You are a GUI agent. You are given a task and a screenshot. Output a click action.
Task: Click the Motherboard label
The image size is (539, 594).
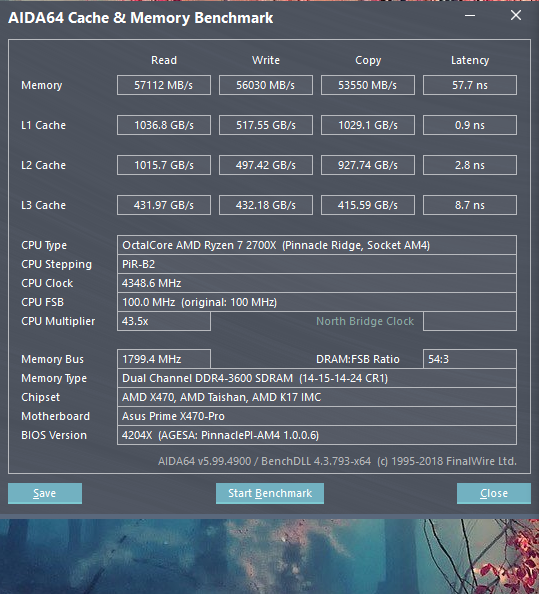(55, 416)
